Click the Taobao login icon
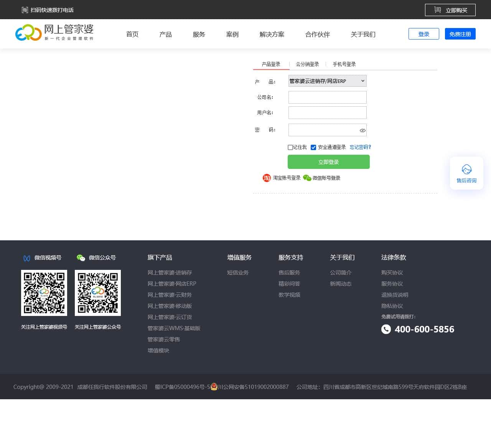The width and height of the screenshot is (491, 448). click(267, 178)
